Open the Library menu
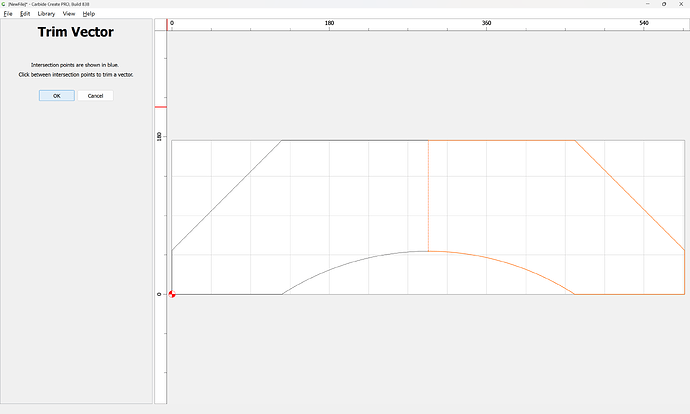Image resolution: width=690 pixels, height=414 pixels. (46, 14)
